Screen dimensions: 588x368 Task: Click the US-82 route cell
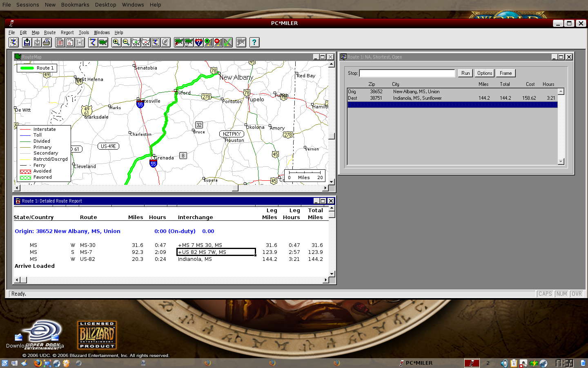88,259
